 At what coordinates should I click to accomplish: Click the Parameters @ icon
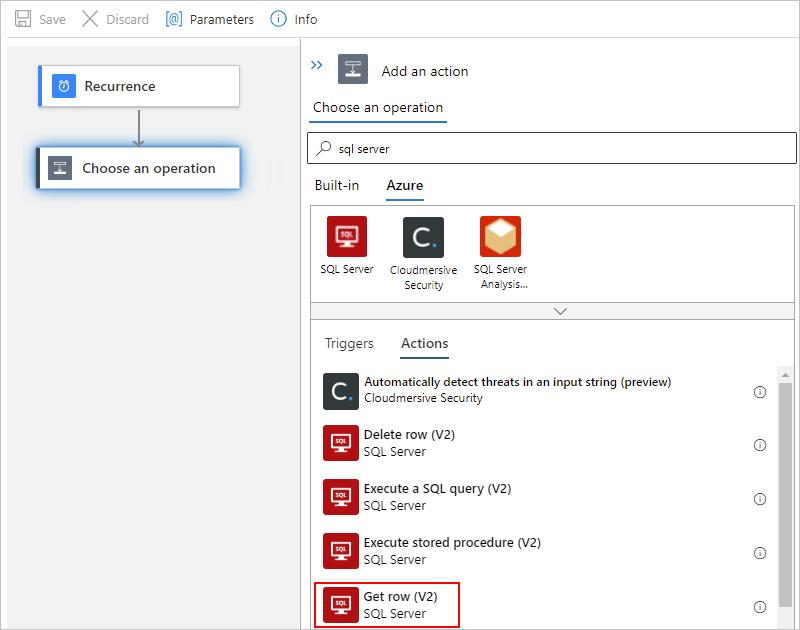point(173,19)
